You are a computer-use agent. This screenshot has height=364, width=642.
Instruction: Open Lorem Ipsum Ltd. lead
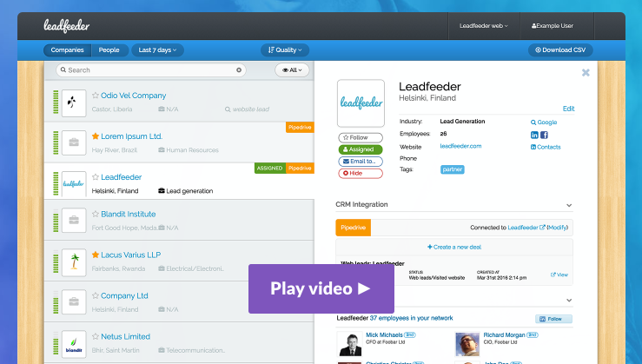[x=131, y=136]
